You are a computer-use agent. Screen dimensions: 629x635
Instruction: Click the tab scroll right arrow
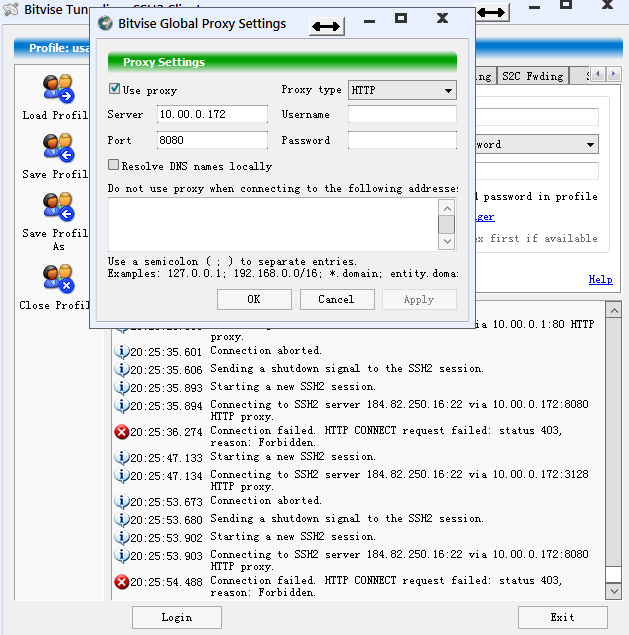613,74
